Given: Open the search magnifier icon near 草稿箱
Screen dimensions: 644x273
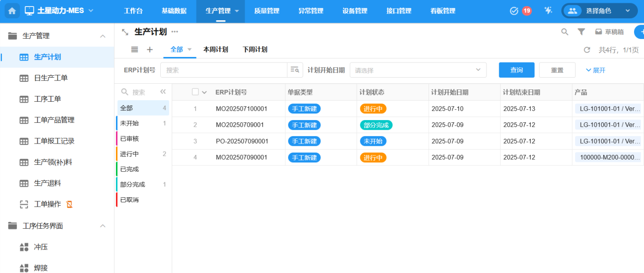Looking at the screenshot, I should tap(564, 32).
